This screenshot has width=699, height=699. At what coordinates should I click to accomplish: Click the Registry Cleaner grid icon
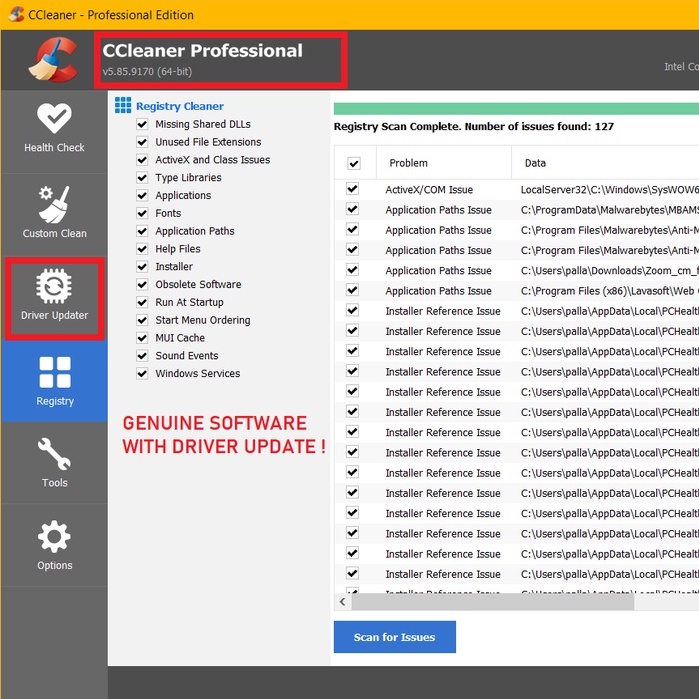point(123,105)
